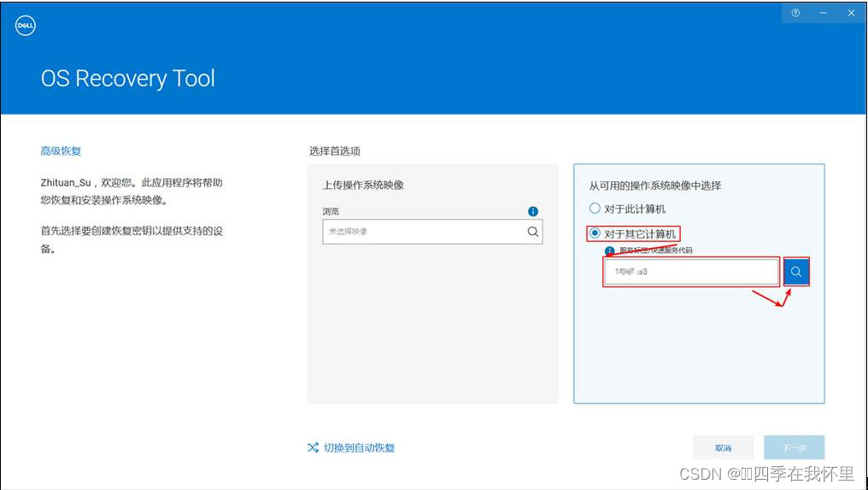This screenshot has height=490, width=868.
Task: Click the info icon beside 浏览
Action: click(532, 211)
